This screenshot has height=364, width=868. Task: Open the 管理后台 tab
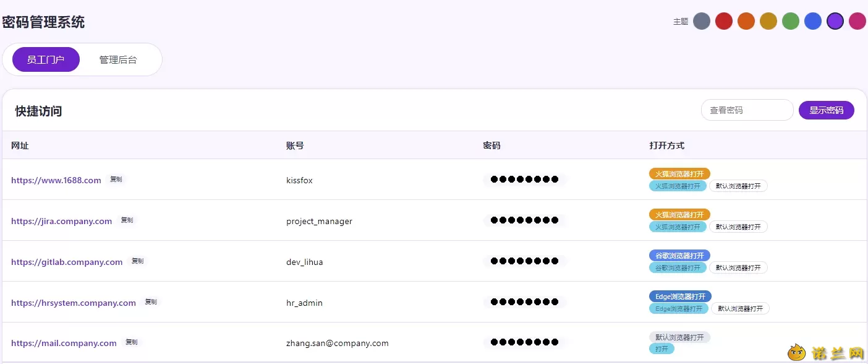pos(118,59)
